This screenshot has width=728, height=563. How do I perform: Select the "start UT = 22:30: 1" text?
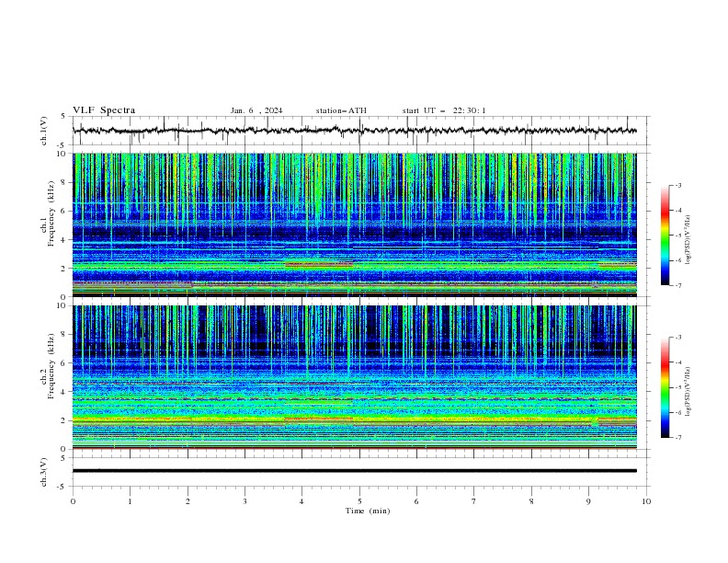click(444, 110)
